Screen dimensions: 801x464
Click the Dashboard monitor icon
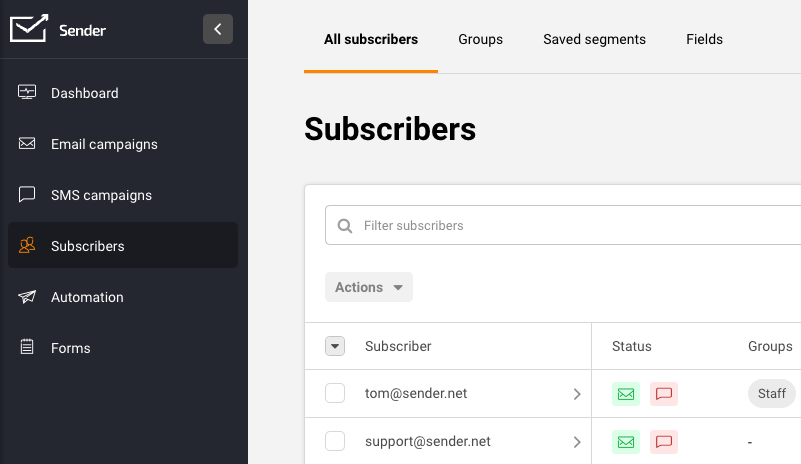click(27, 93)
